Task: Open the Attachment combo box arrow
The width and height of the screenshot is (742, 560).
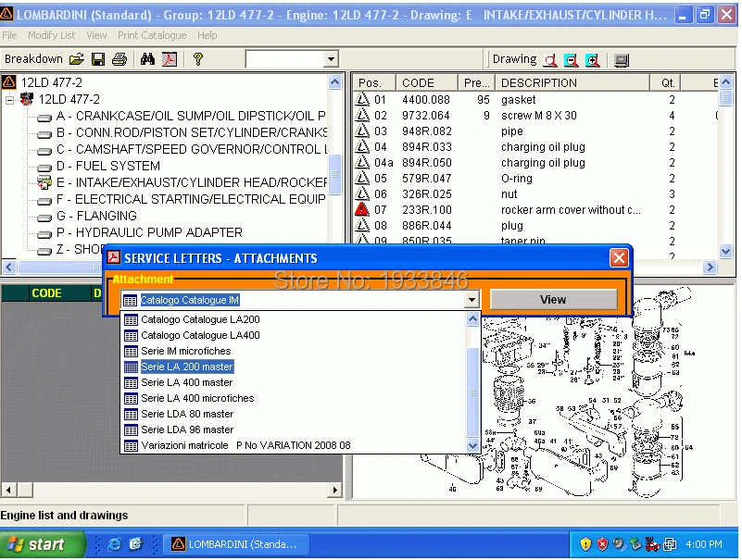Action: 472,299
